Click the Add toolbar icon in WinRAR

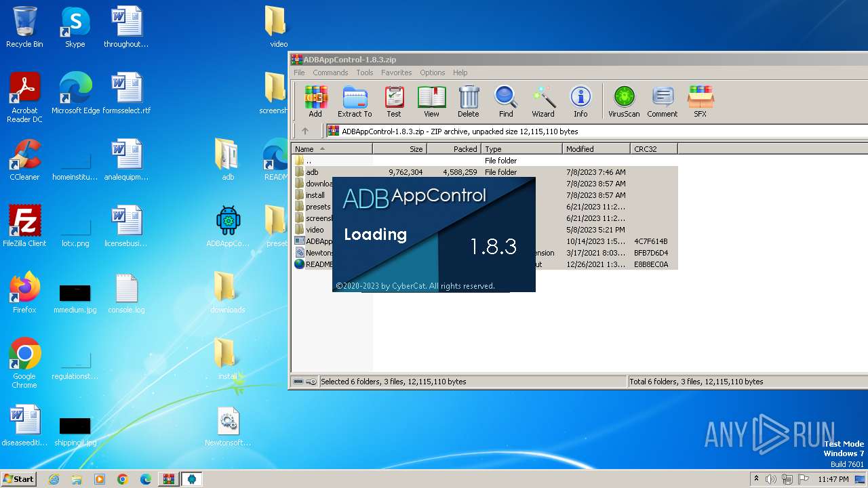315,101
